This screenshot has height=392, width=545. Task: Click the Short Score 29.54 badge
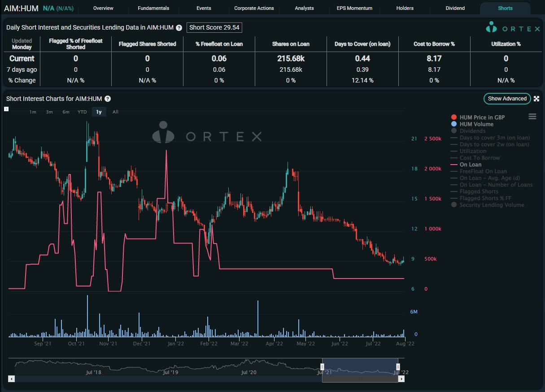pos(214,28)
